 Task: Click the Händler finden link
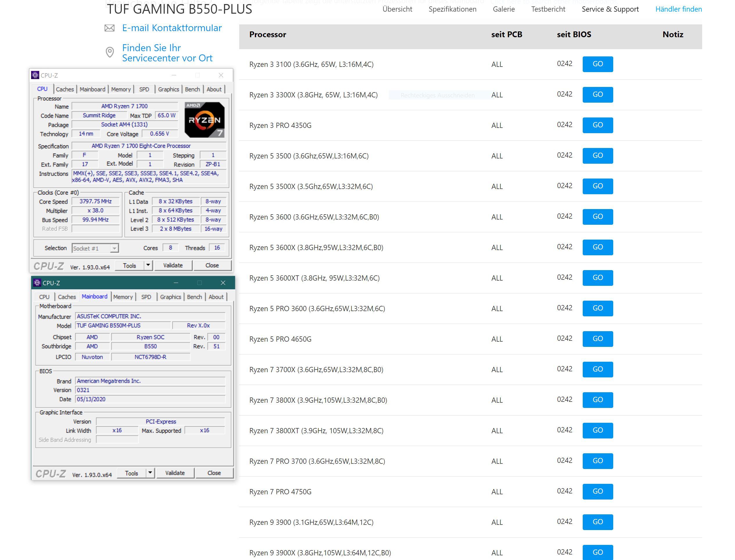(678, 9)
